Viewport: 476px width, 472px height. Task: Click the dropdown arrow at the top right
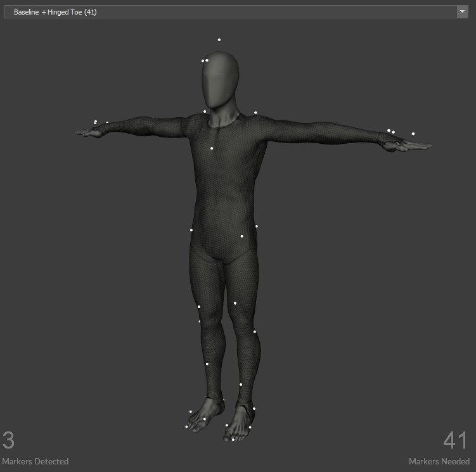462,12
